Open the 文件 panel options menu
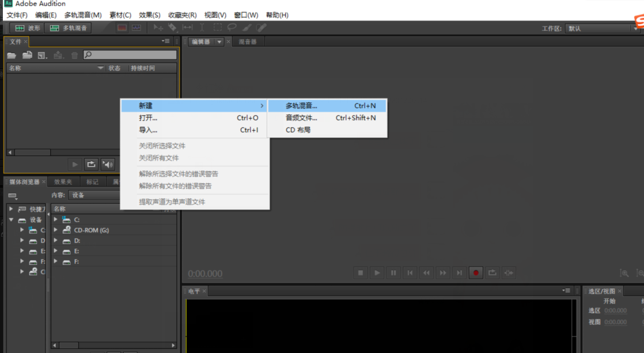 165,41
